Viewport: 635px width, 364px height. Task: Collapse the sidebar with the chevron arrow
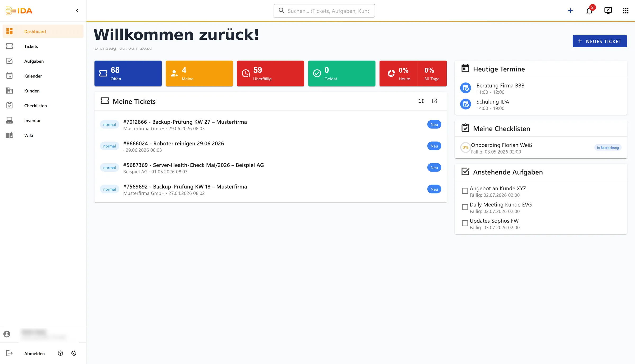click(x=77, y=11)
